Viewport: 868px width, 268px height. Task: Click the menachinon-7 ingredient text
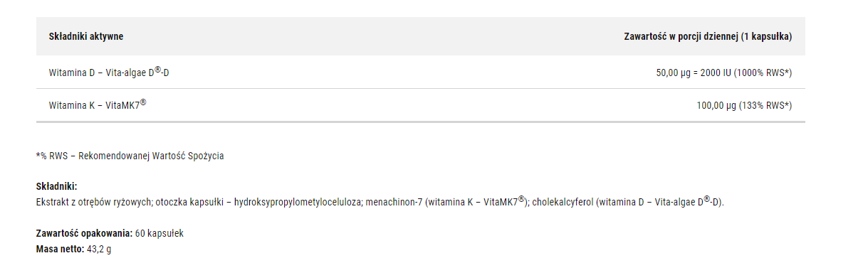(x=394, y=203)
